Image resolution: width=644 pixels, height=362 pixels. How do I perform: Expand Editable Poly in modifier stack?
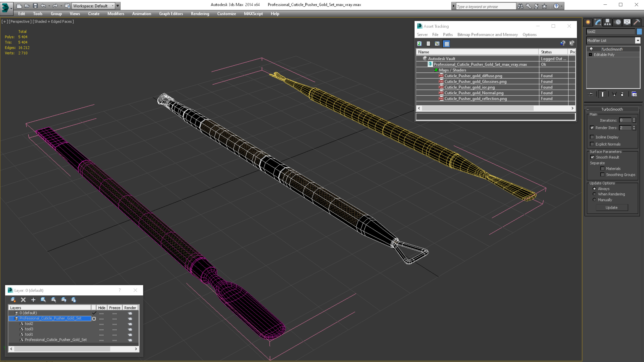coord(591,55)
